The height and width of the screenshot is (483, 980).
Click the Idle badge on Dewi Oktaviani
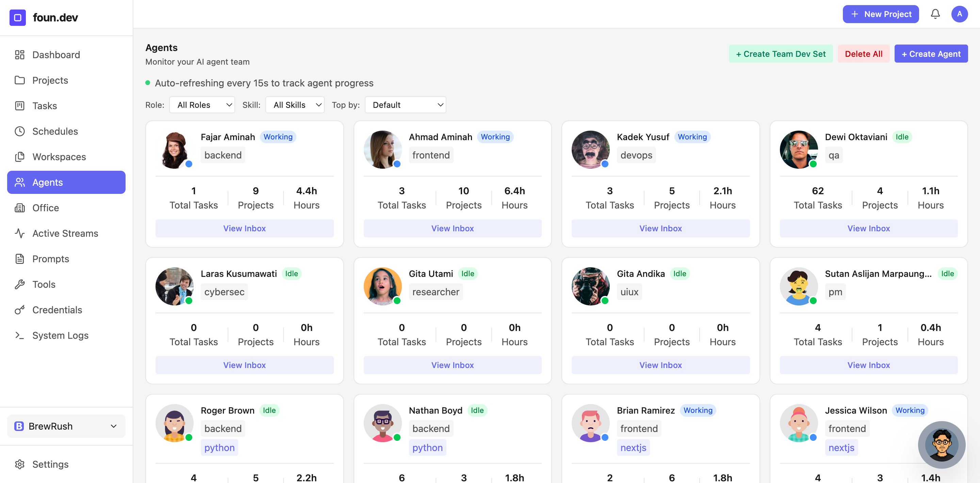click(x=902, y=137)
